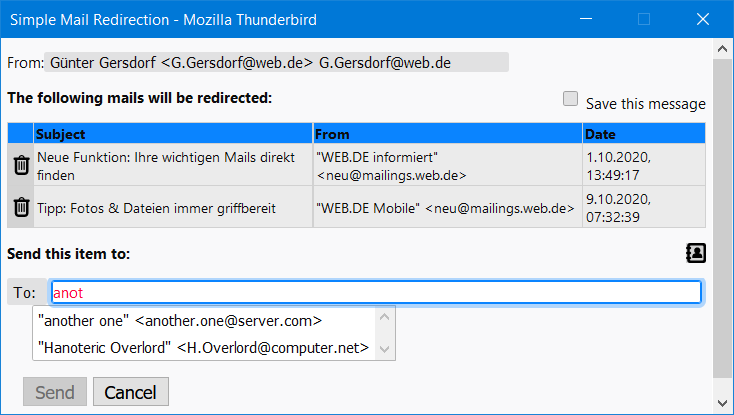Cancel the mail redirection
734x415 pixels.
point(131,392)
